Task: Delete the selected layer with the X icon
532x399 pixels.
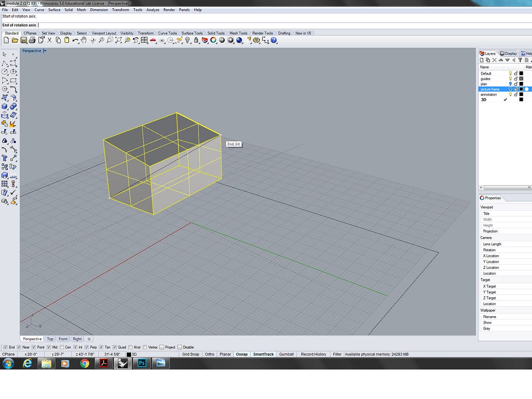Action: pos(494,60)
